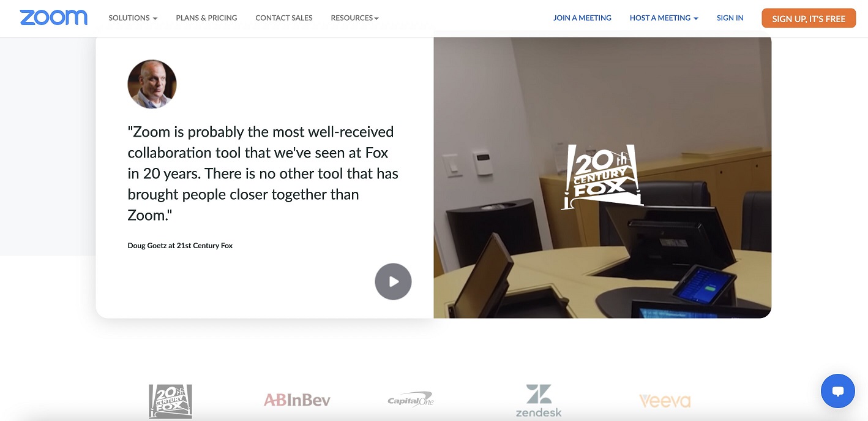The height and width of the screenshot is (421, 868).
Task: Click the Join a Meeting link
Action: pyautogui.click(x=582, y=18)
